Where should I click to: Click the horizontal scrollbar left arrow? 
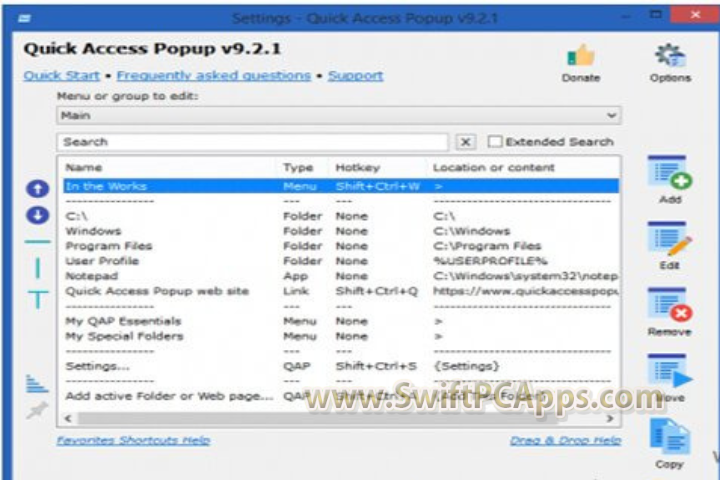pos(68,418)
